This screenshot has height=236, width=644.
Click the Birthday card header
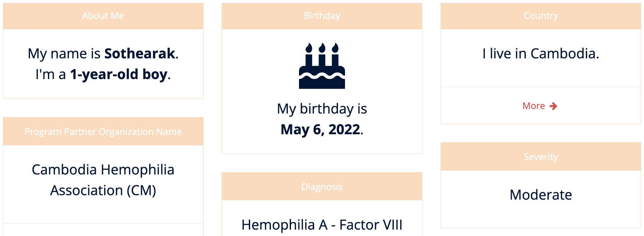tap(322, 16)
